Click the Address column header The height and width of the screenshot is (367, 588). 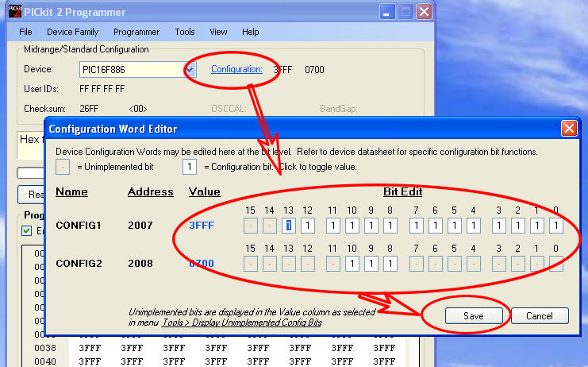151,191
